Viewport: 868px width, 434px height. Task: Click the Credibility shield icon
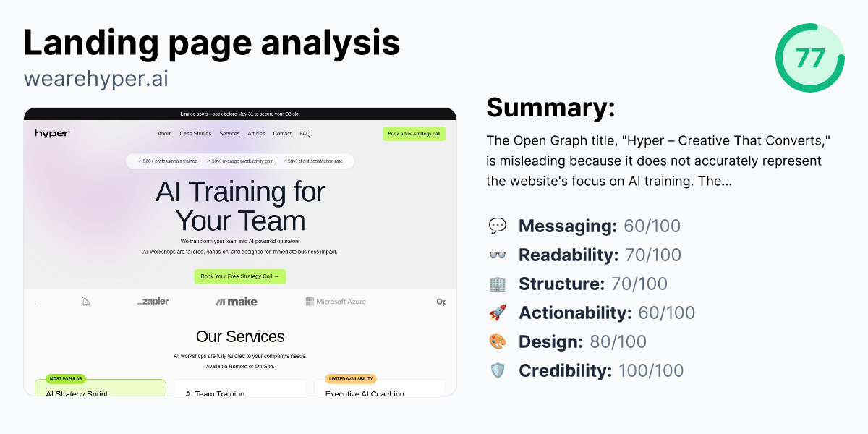(x=498, y=370)
